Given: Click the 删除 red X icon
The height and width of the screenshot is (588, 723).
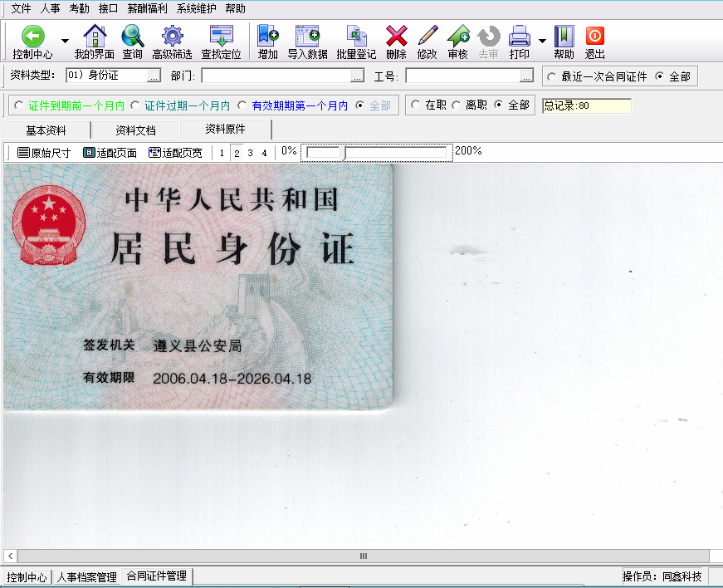Looking at the screenshot, I should 396,36.
